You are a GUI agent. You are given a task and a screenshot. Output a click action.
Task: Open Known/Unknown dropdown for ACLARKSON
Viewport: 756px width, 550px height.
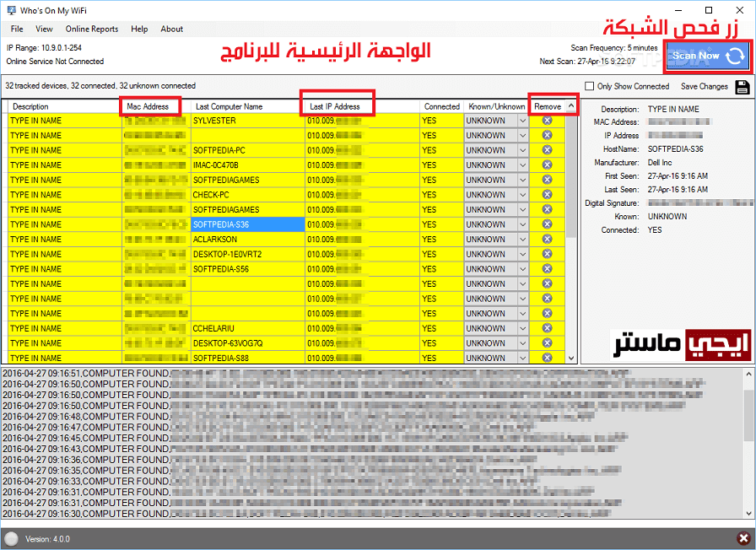click(522, 239)
